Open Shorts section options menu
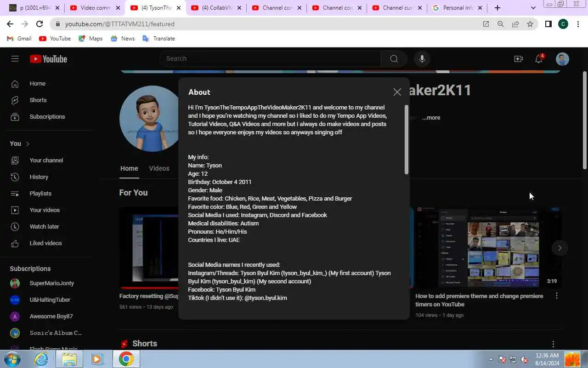588x368 pixels. pyautogui.click(x=553, y=344)
